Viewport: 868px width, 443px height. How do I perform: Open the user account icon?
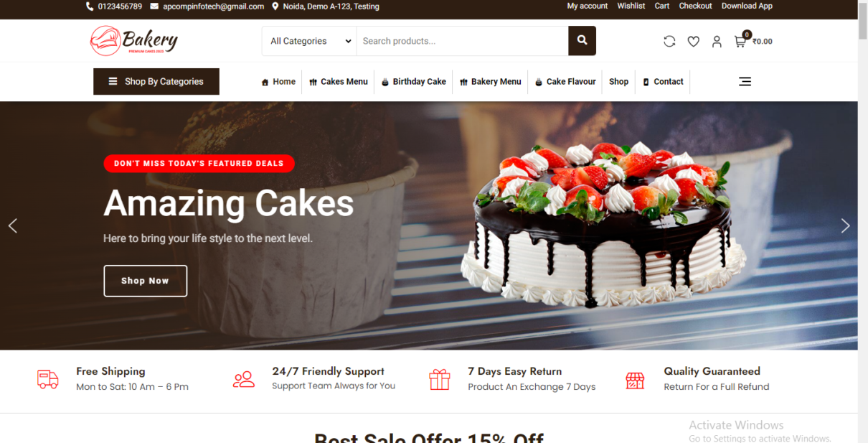click(717, 42)
